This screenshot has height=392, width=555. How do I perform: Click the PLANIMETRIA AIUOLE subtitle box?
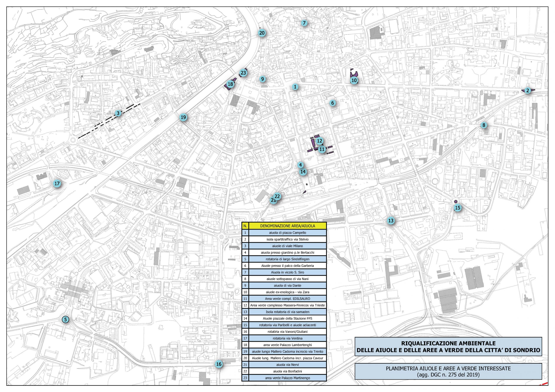448,371
